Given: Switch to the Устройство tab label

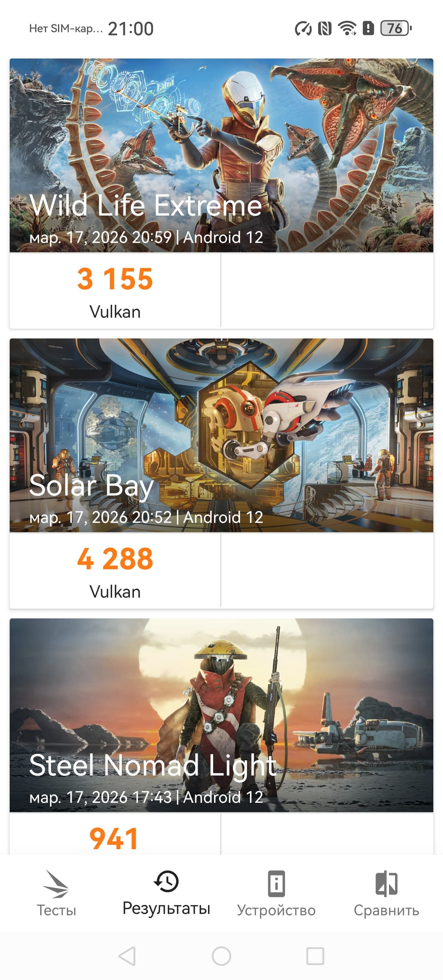Looking at the screenshot, I should pos(276,910).
